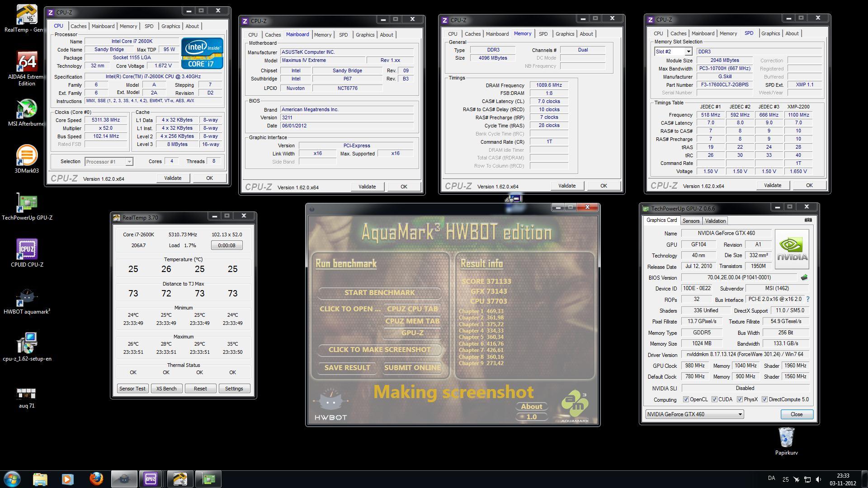Click the F3-17600CL7-2GBPIS part number

tap(725, 85)
